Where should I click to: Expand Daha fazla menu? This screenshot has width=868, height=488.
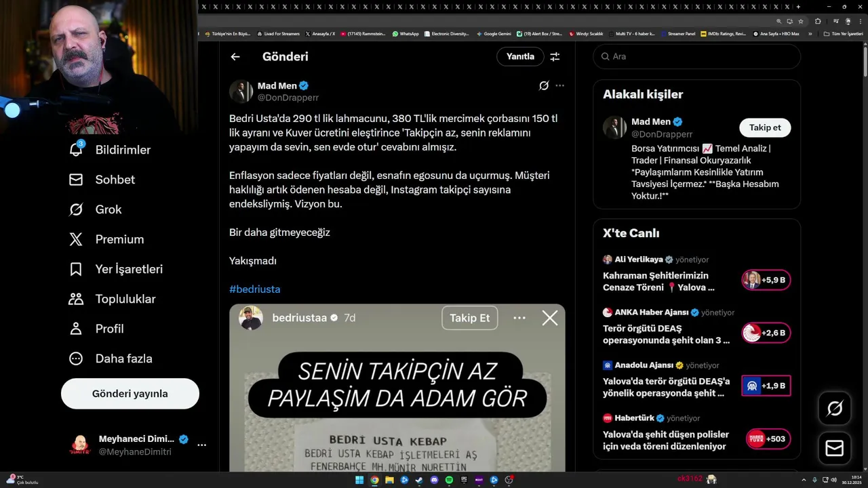click(111, 359)
